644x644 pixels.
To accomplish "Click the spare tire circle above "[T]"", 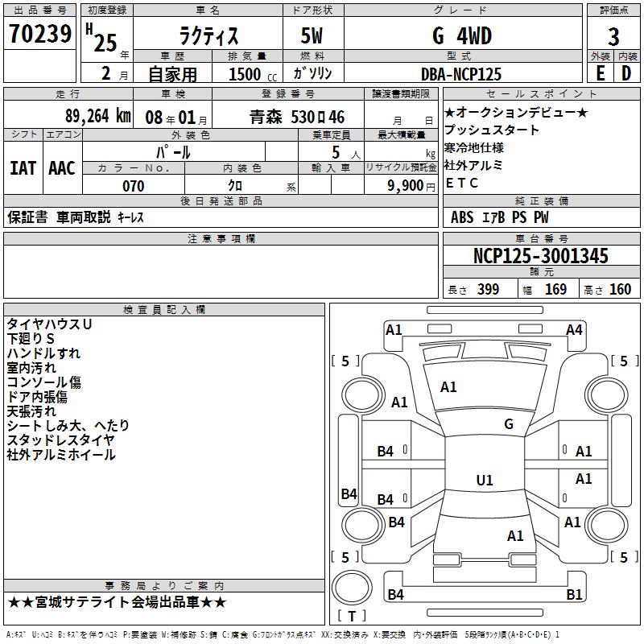I will tap(352, 588).
